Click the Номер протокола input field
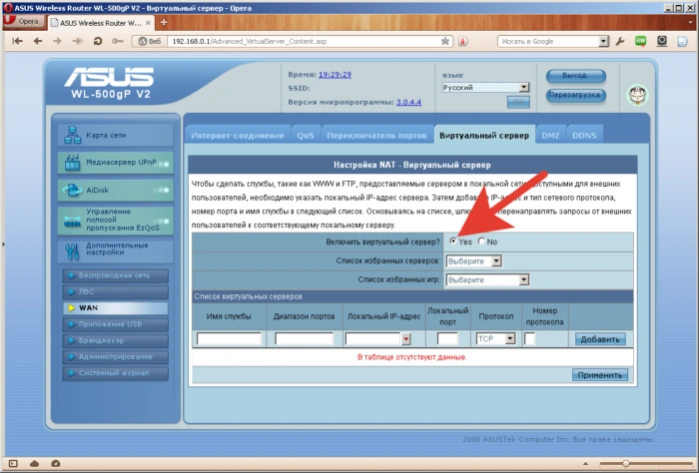Image resolution: width=699 pixels, height=473 pixels. pyautogui.click(x=529, y=339)
